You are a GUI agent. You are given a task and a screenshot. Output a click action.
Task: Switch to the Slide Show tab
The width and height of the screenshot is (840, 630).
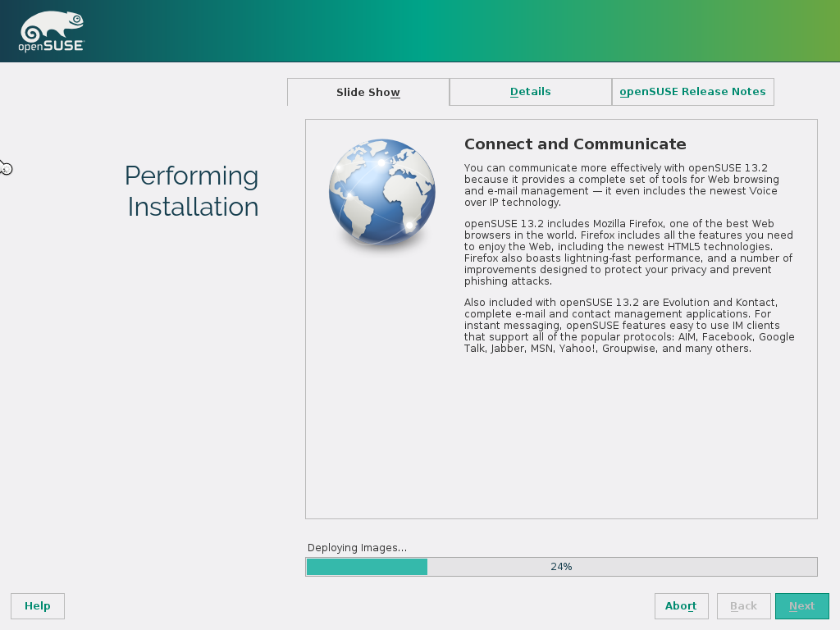pos(368,92)
